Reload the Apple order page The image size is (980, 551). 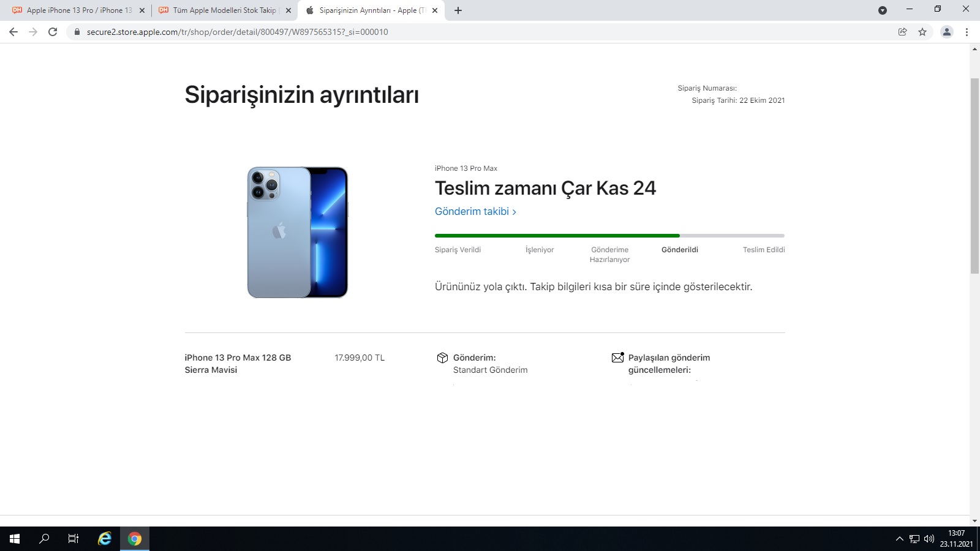(x=53, y=32)
